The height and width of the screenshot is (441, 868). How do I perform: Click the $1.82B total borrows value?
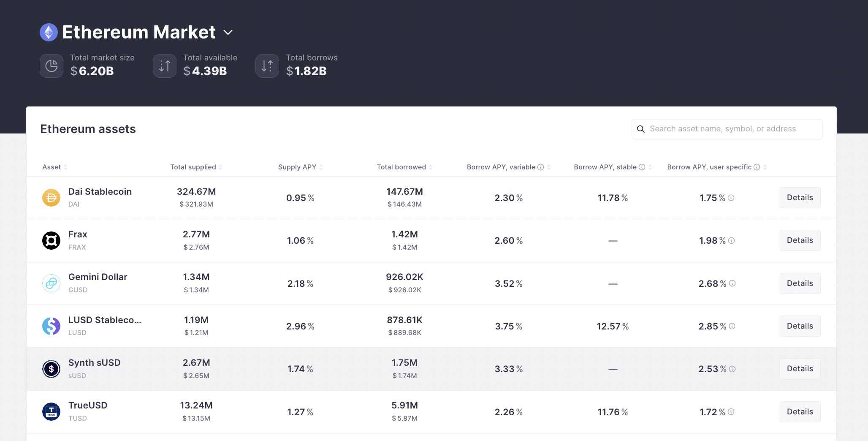[307, 71]
